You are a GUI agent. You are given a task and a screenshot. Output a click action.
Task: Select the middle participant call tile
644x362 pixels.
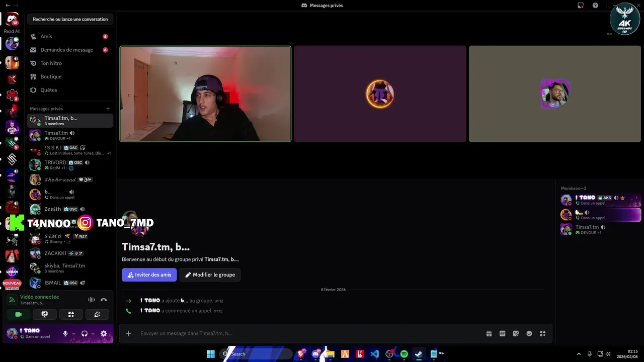tap(380, 94)
